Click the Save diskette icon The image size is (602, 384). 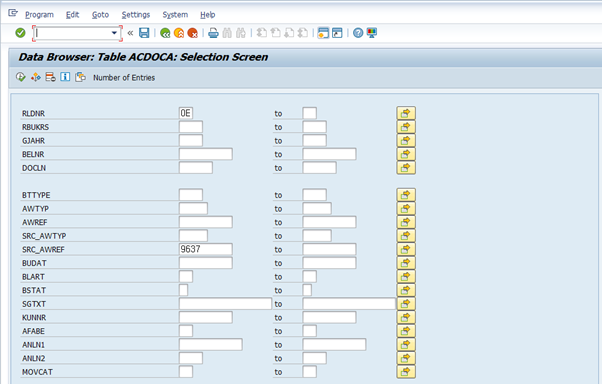(x=144, y=33)
